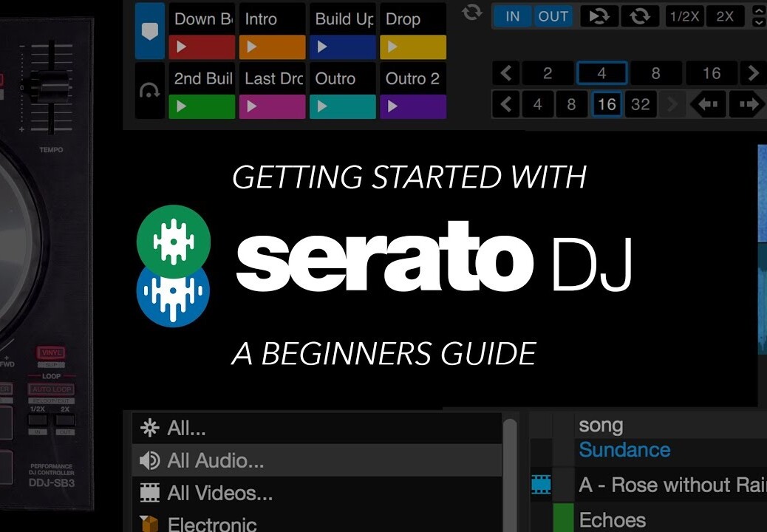Click the DDJ-SB3 tempo fader knob

[x=52, y=86]
